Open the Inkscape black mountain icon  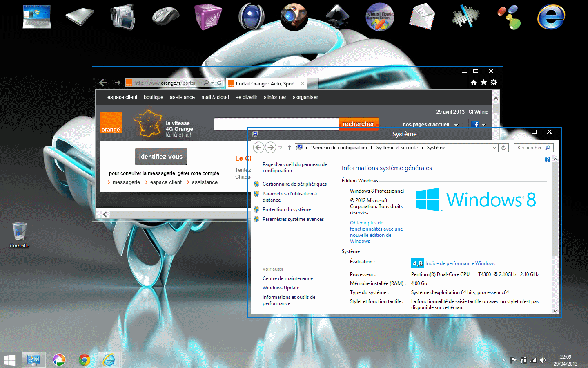337,17
